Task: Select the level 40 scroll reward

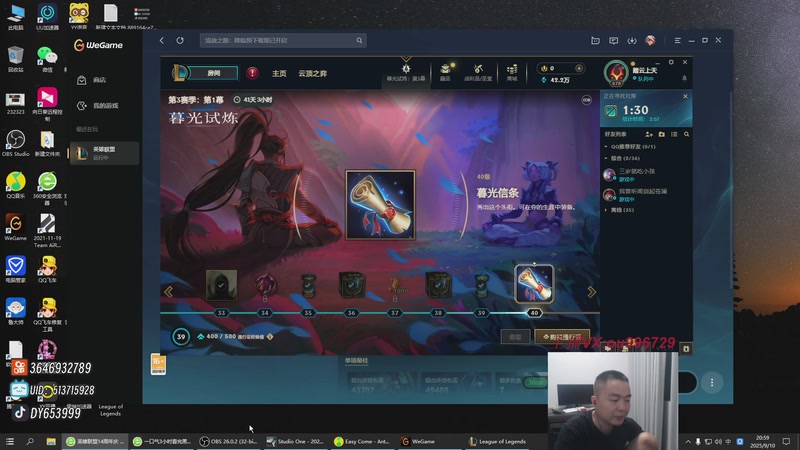Action: click(534, 284)
